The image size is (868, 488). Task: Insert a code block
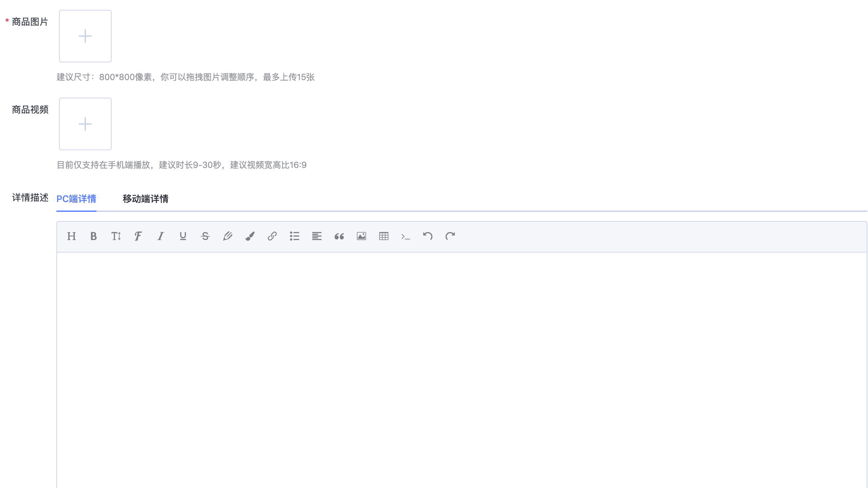pyautogui.click(x=406, y=236)
